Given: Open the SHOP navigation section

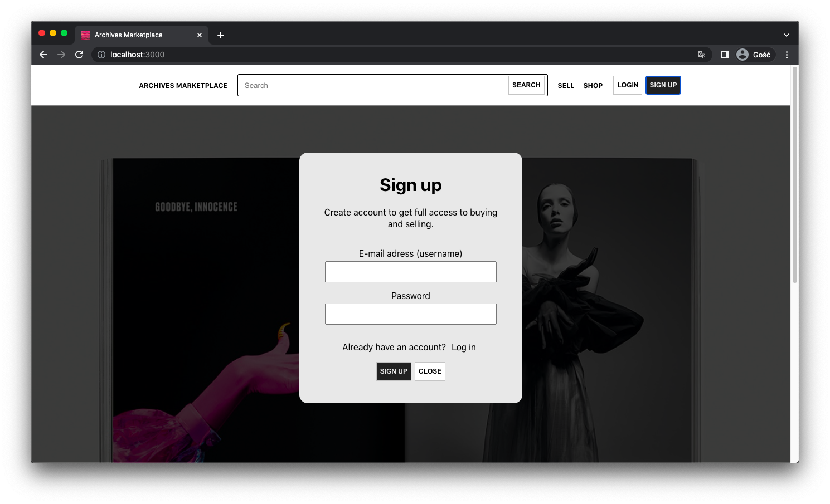Looking at the screenshot, I should click(x=593, y=85).
